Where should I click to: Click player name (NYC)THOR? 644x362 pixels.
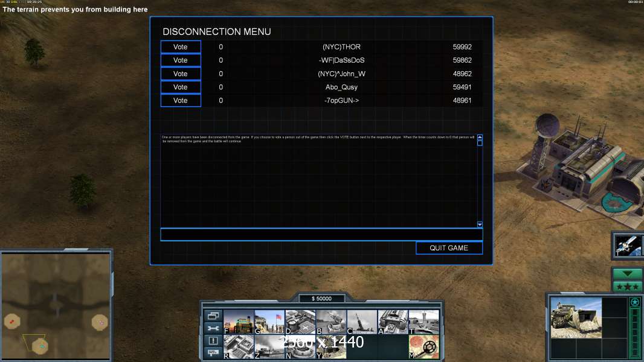tap(342, 46)
